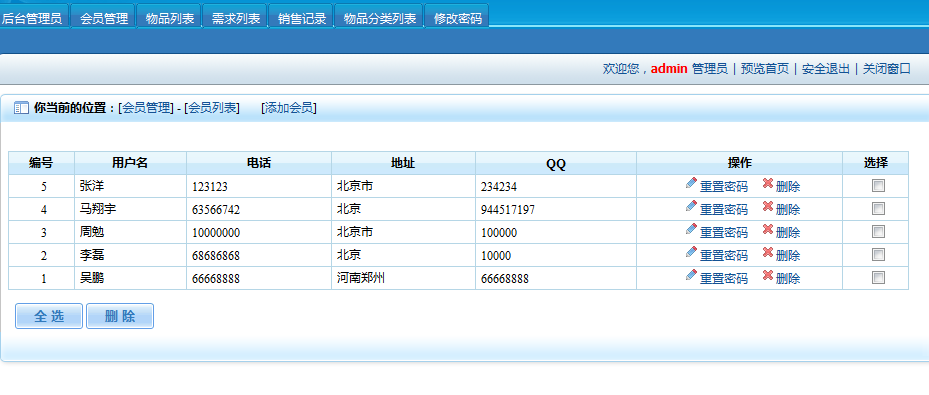929x395 pixels.
Task: Click 重置密码 link for 吴鹏
Action: pos(724,278)
